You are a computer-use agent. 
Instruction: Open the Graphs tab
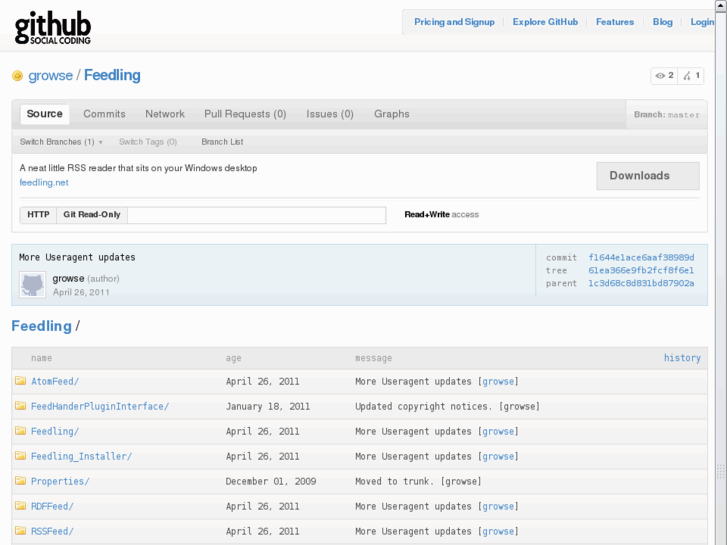(392, 114)
